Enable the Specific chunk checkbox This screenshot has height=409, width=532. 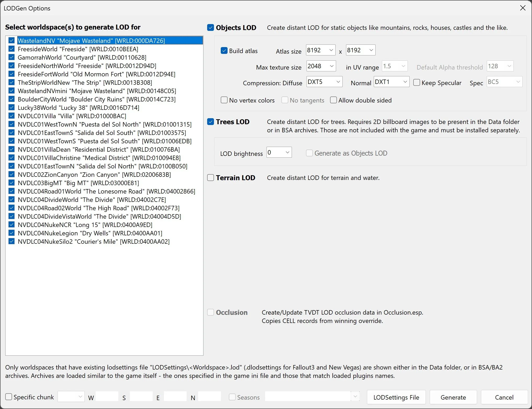[x=9, y=397]
